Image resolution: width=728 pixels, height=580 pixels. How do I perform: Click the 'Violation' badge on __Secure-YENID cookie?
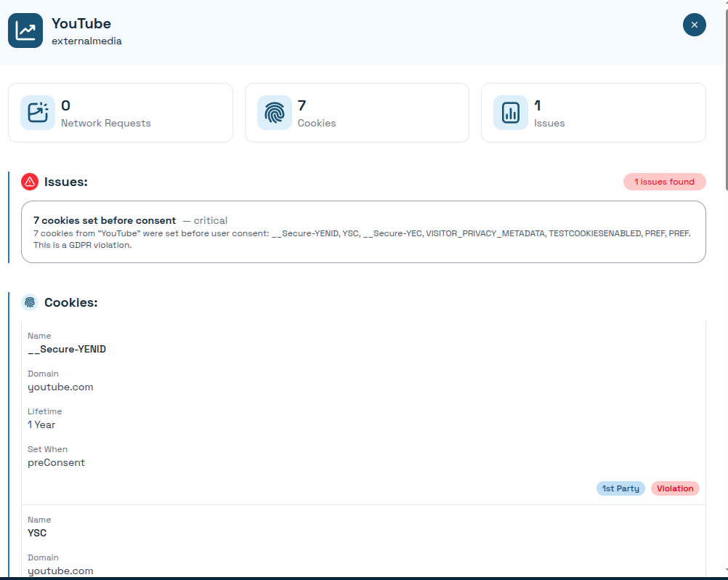pos(675,488)
